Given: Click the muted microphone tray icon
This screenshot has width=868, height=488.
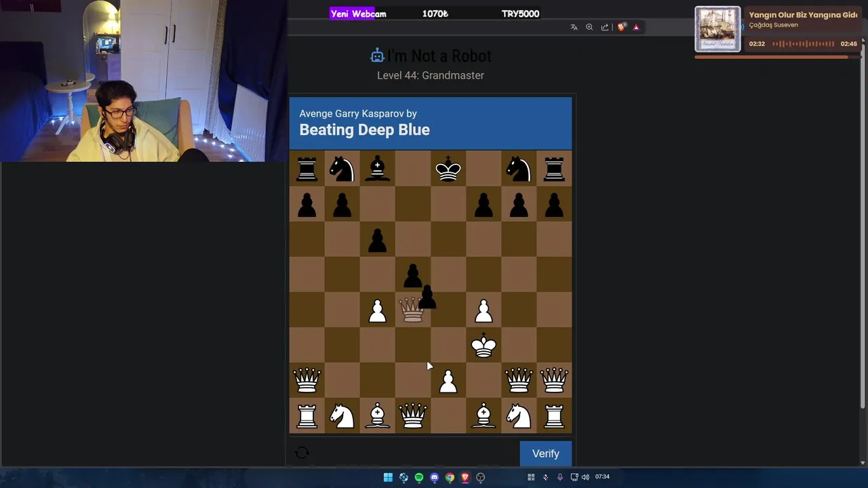Looking at the screenshot, I should tap(545, 477).
